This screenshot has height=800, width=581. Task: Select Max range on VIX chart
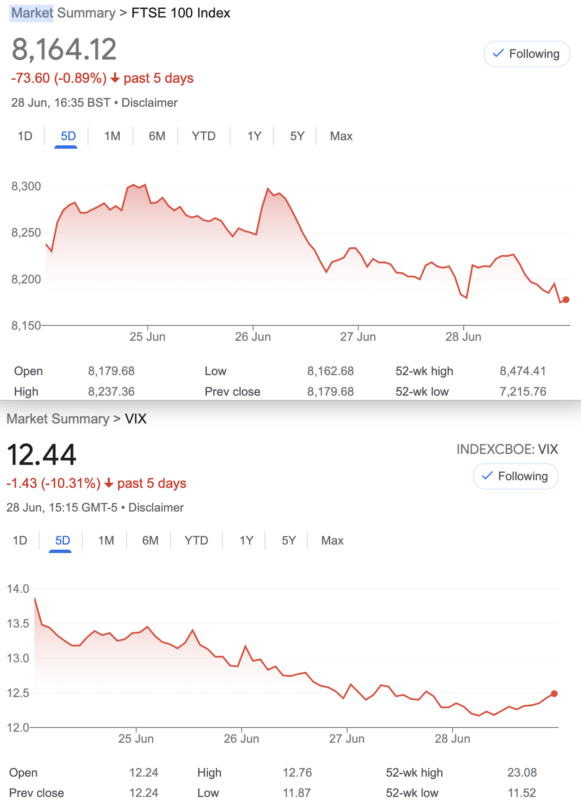(x=332, y=540)
